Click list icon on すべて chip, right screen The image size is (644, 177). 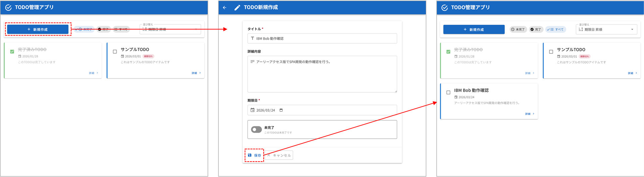tap(552, 30)
